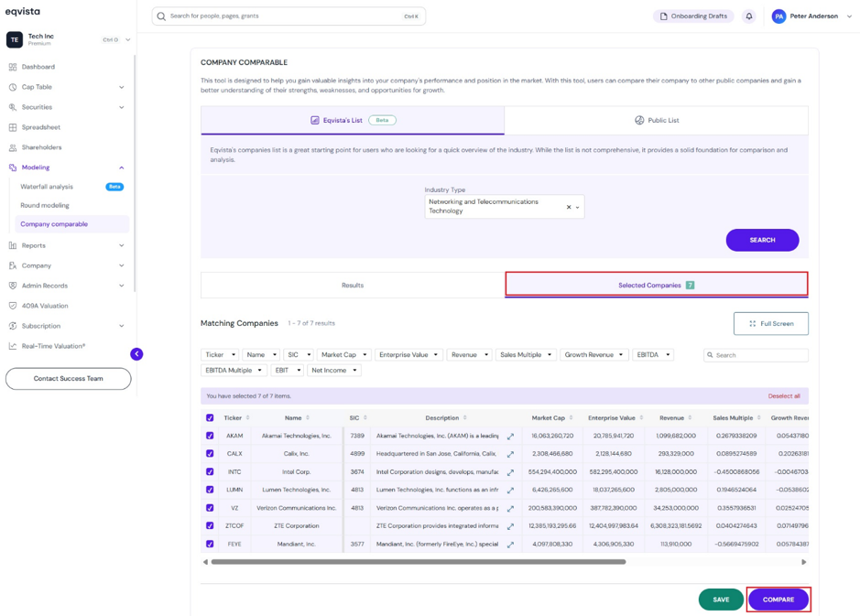Click the Spreadsheet grid icon
The height and width of the screenshot is (616, 860).
13,127
